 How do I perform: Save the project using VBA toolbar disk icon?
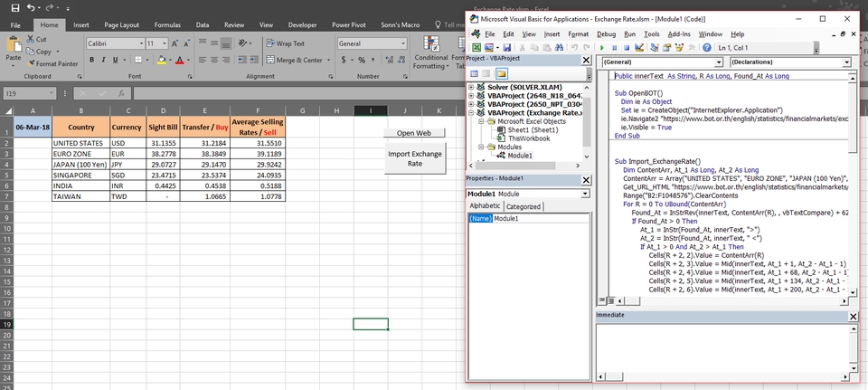click(506, 48)
